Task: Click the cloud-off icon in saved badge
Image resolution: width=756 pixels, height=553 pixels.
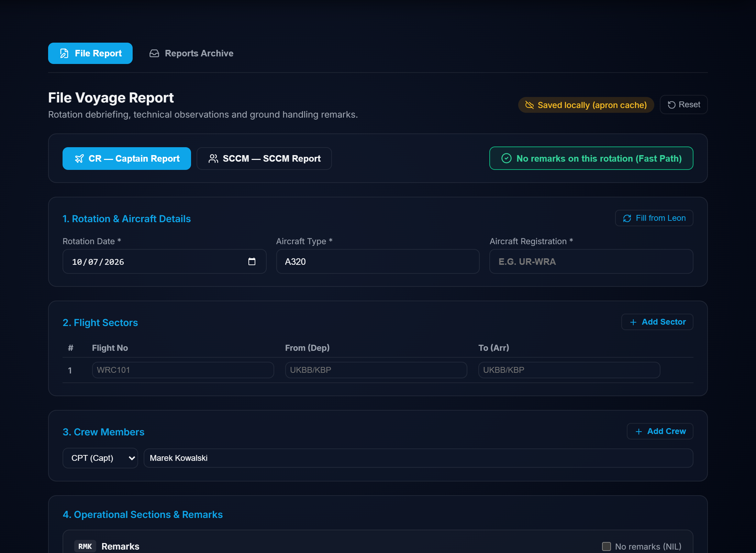Action: 530,105
